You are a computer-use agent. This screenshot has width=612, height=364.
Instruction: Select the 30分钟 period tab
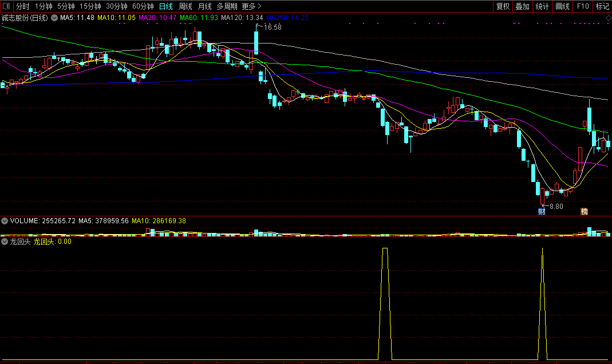(117, 6)
